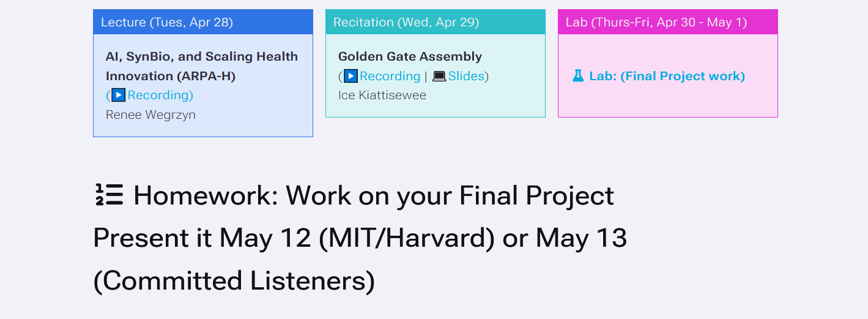Select the teal Recitation (Wed, Apr 29) header
The width and height of the screenshot is (868, 319).
pyautogui.click(x=436, y=22)
